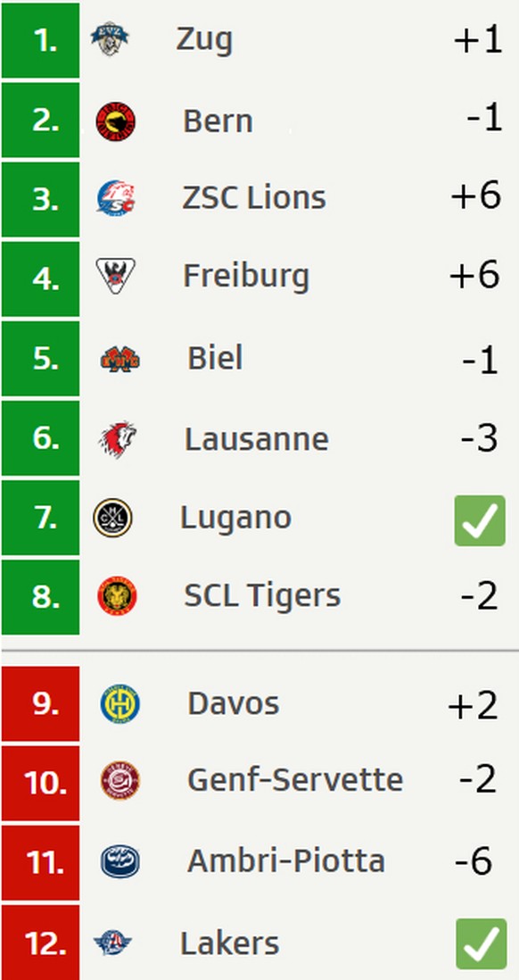This screenshot has width=519, height=980.
Task: Click the SCL Tigers tiger logo
Action: 117,596
